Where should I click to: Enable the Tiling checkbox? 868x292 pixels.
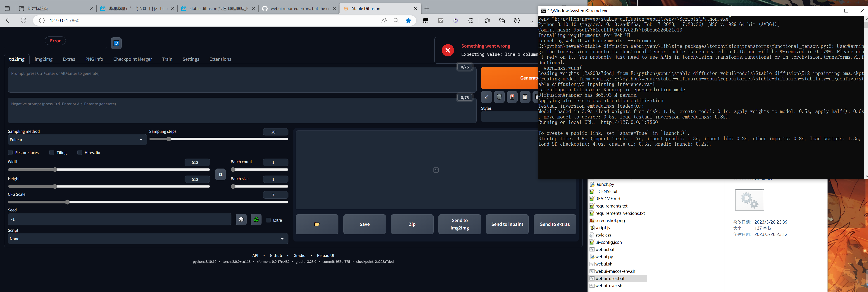52,153
